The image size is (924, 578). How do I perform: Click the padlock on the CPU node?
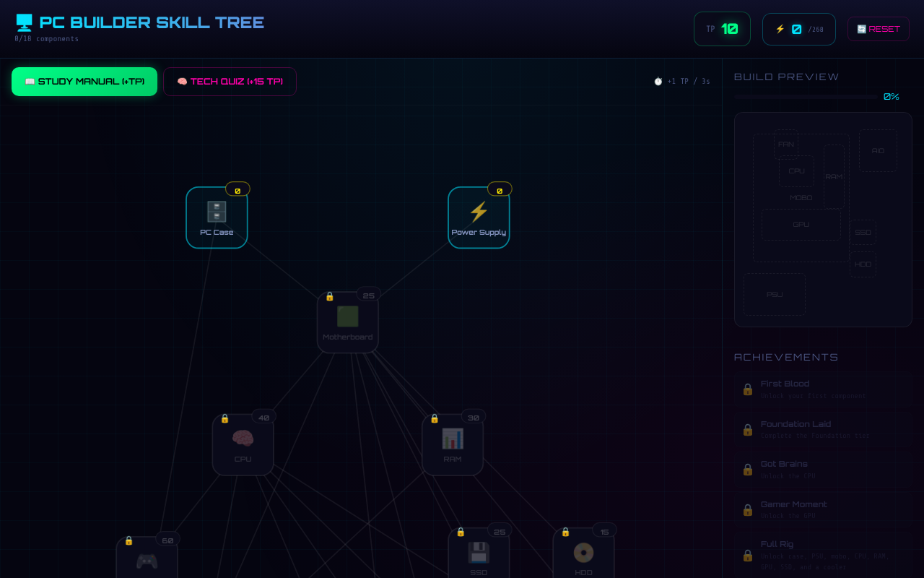pyautogui.click(x=224, y=418)
